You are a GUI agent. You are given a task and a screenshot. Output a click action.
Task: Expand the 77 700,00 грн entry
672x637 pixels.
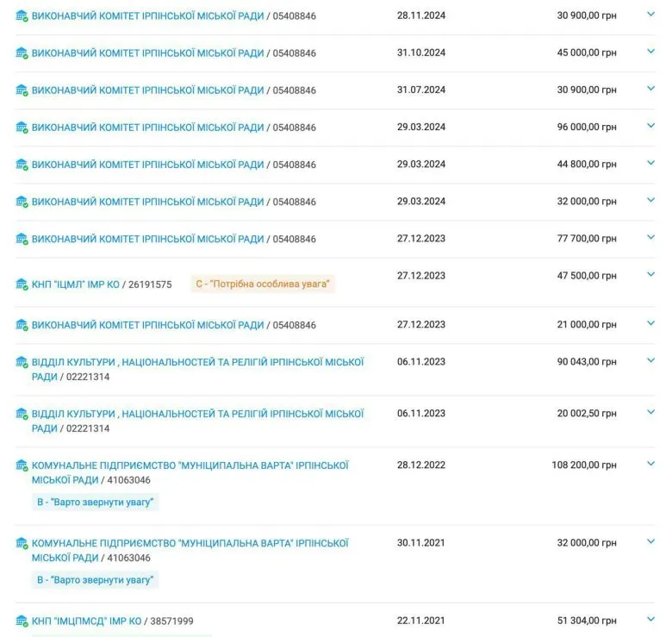pos(651,237)
